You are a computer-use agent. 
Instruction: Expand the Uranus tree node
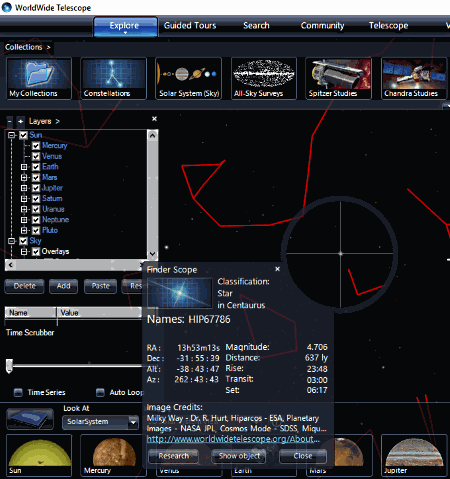[24, 209]
